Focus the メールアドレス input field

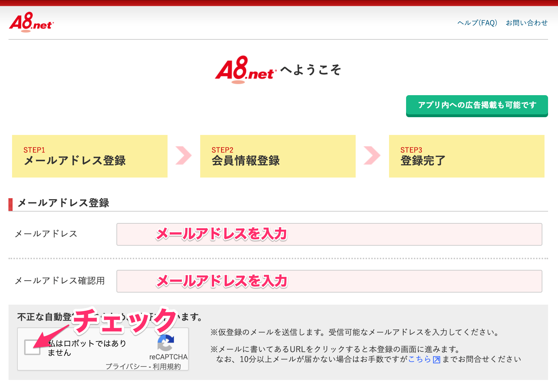pyautogui.click(x=329, y=234)
